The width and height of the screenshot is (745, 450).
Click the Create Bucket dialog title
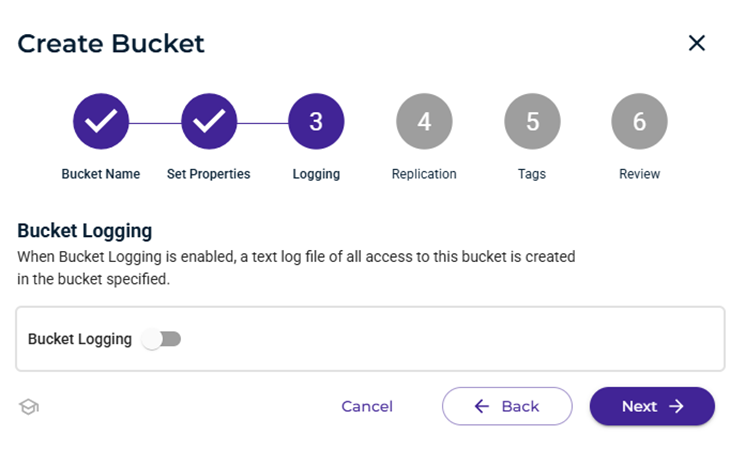[x=111, y=43]
